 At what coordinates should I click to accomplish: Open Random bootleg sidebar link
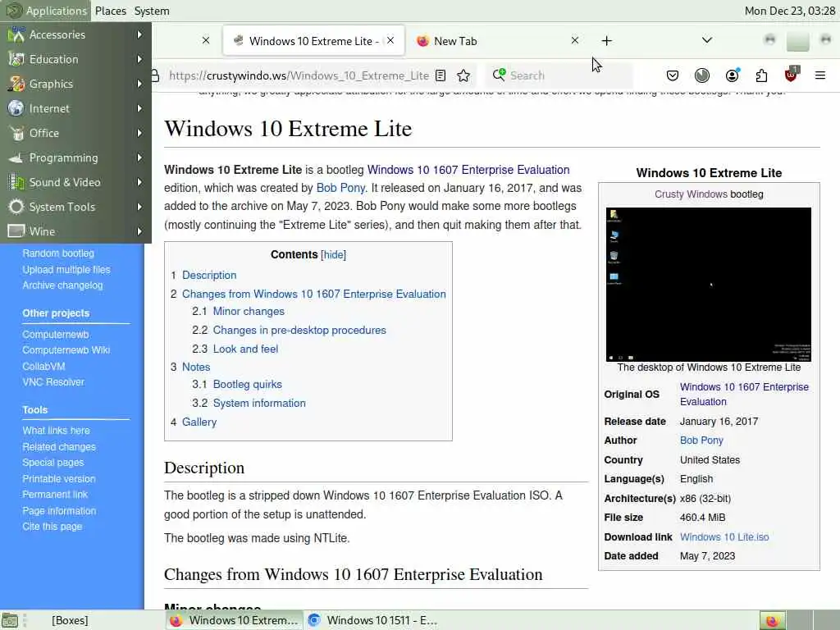tap(58, 253)
